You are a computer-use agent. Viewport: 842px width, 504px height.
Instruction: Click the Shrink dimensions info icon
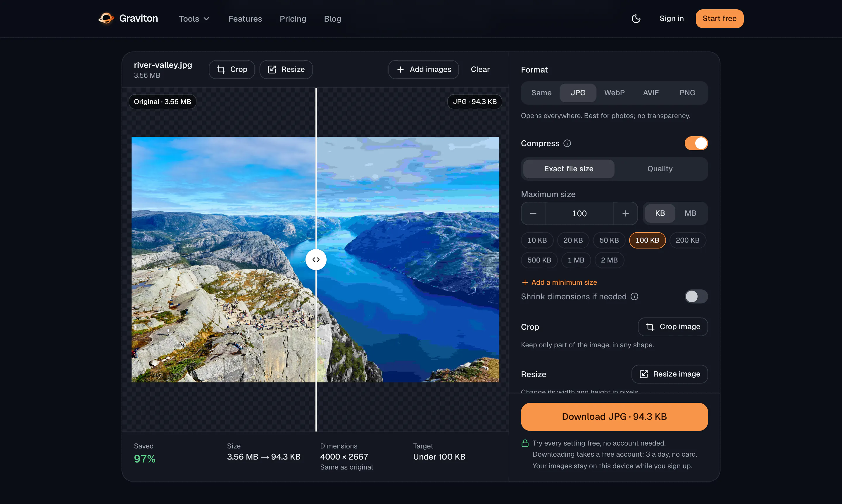pos(634,296)
